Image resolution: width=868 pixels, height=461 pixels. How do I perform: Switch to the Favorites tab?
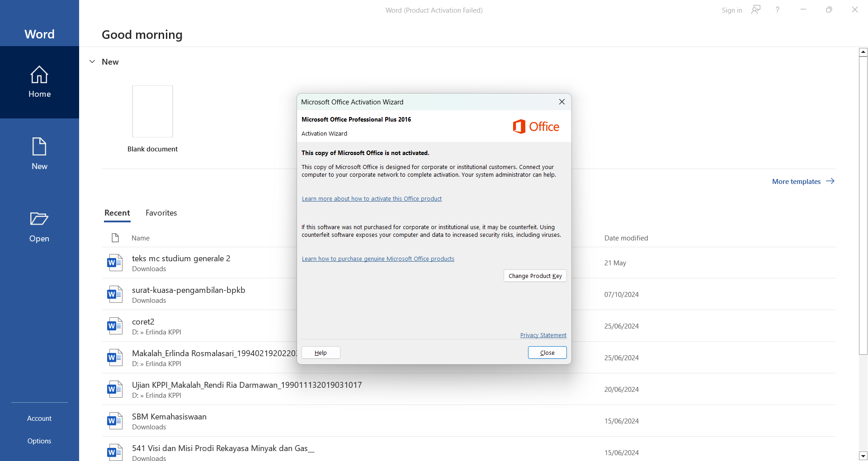click(161, 213)
